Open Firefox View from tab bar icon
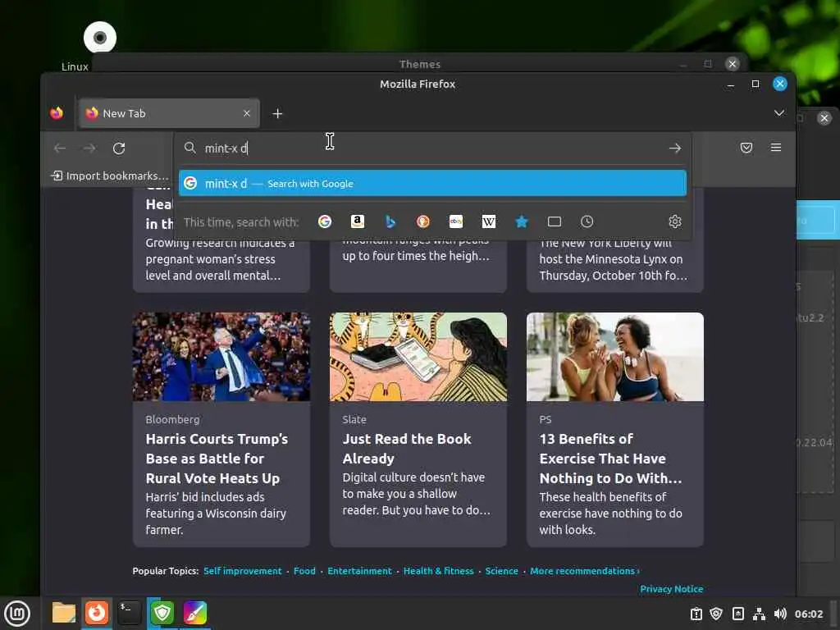 point(57,113)
